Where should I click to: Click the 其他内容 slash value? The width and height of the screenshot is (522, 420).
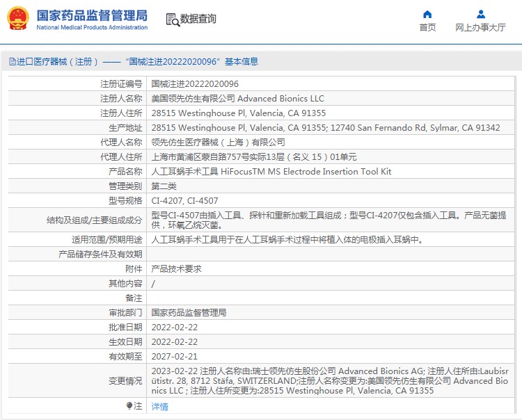click(153, 284)
